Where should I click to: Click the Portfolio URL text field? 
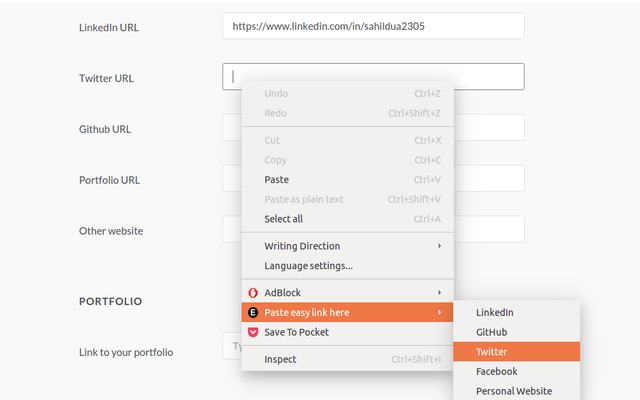(489, 178)
